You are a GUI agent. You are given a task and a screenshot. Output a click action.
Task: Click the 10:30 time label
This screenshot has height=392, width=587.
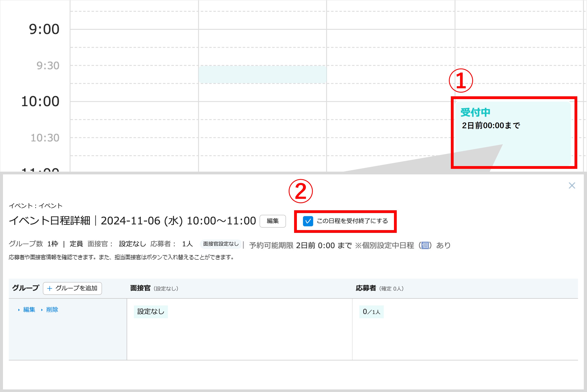click(45, 138)
